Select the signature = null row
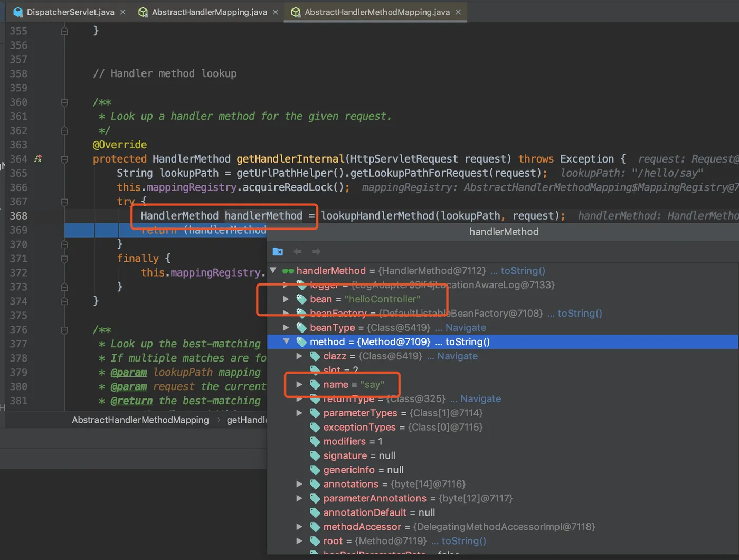739x560 pixels. [503, 455]
